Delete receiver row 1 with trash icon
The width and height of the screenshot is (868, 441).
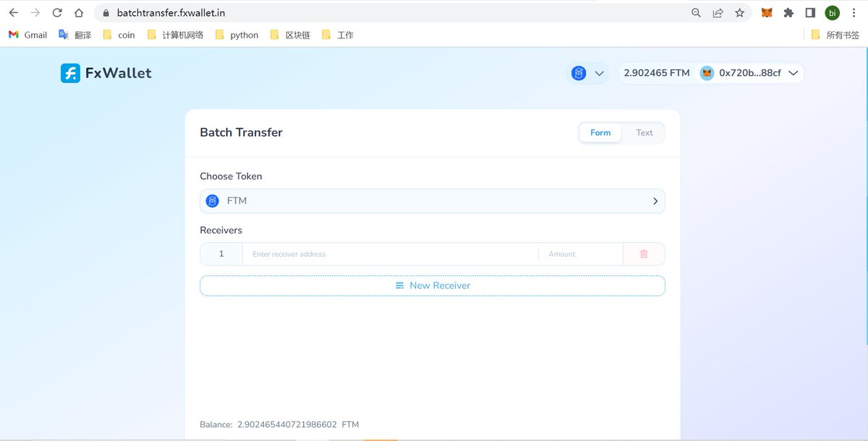(644, 254)
